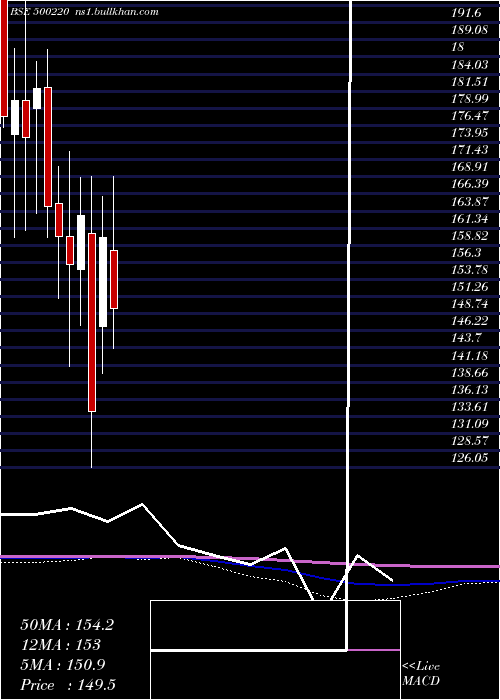
Task: Click the longest red candlestick body
Action: pyautogui.click(x=92, y=322)
